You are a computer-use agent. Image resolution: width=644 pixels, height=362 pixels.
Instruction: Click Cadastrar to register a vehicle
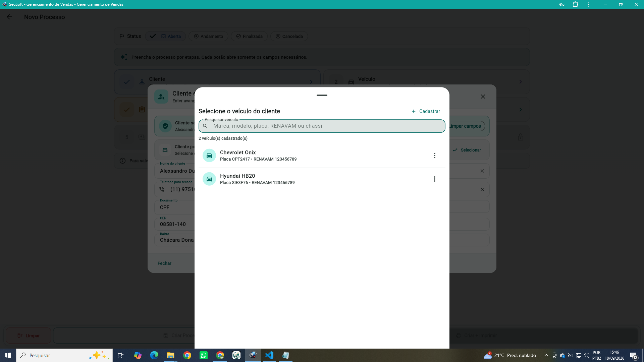(426, 111)
